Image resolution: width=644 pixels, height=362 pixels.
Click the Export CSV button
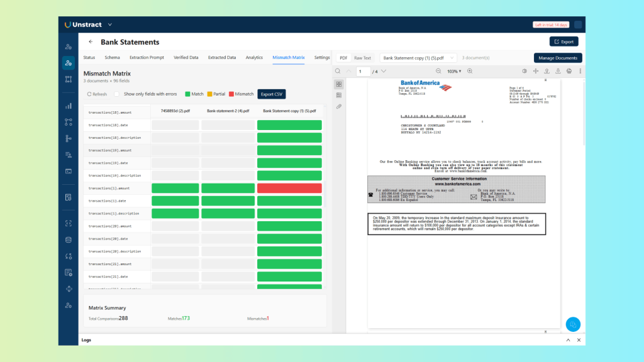click(272, 94)
